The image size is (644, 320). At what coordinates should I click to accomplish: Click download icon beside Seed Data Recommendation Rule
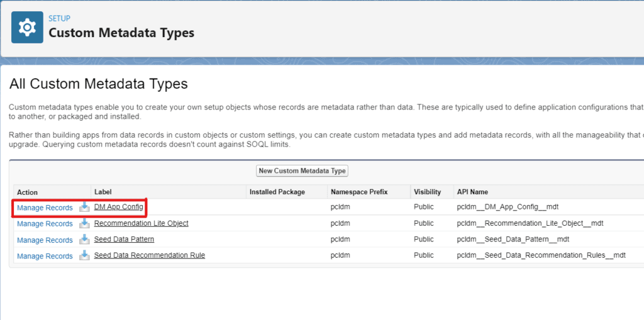pyautogui.click(x=84, y=256)
